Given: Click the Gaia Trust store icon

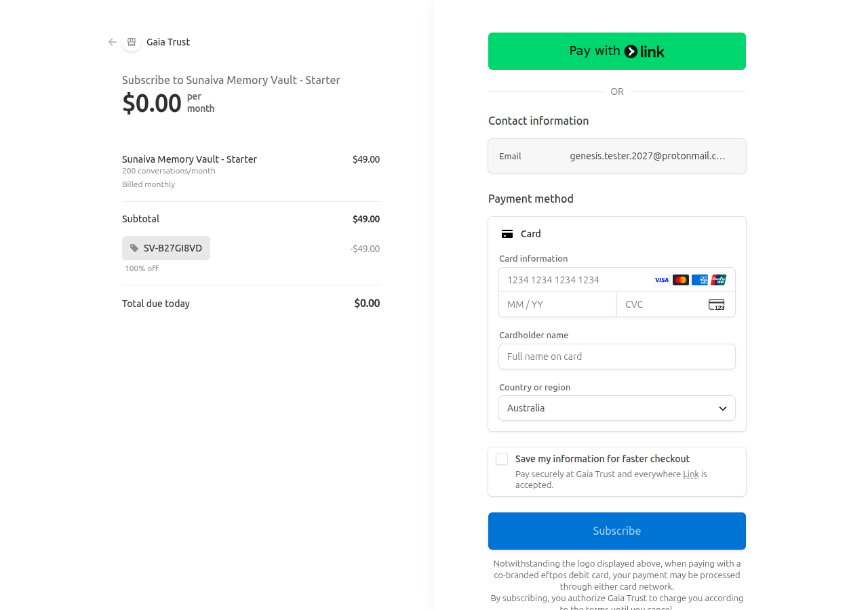Looking at the screenshot, I should 132,42.
